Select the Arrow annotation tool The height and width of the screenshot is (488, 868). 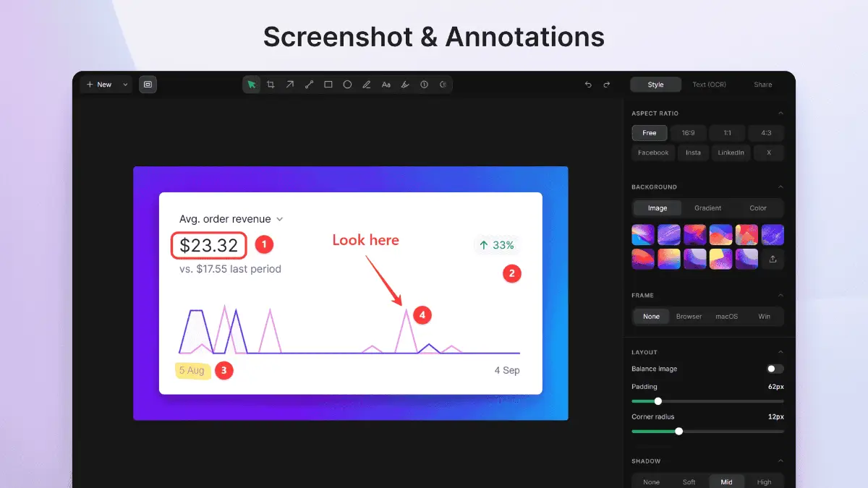click(290, 85)
